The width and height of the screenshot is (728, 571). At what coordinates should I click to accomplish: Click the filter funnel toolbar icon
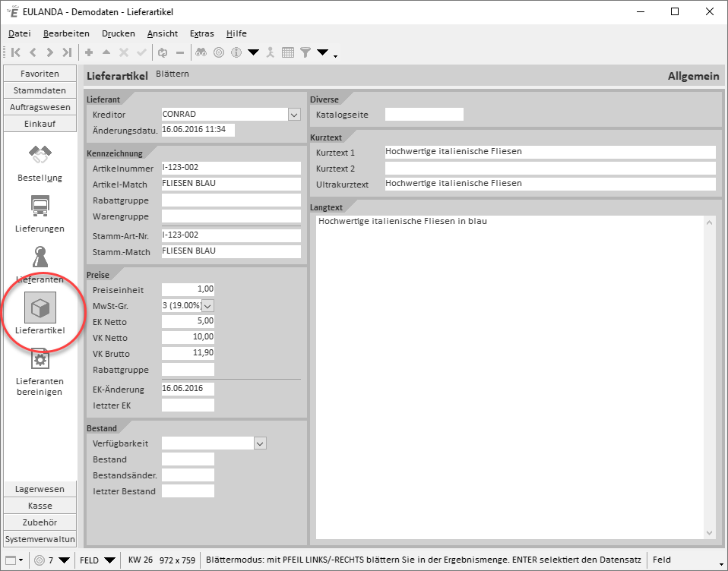point(305,52)
